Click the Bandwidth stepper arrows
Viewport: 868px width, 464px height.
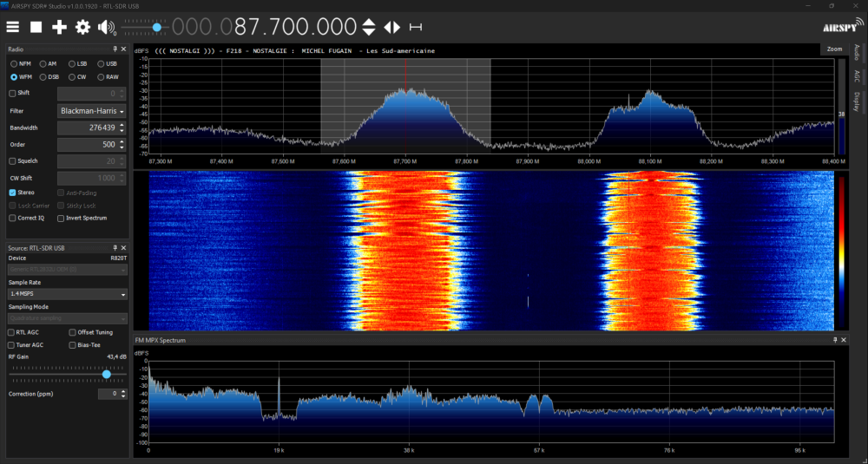point(122,127)
